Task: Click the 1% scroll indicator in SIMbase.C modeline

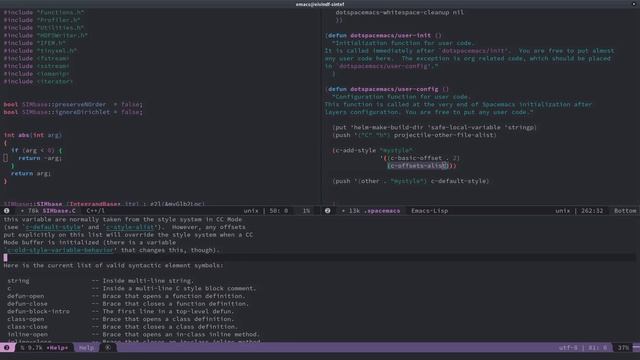Action: pyautogui.click(x=306, y=211)
